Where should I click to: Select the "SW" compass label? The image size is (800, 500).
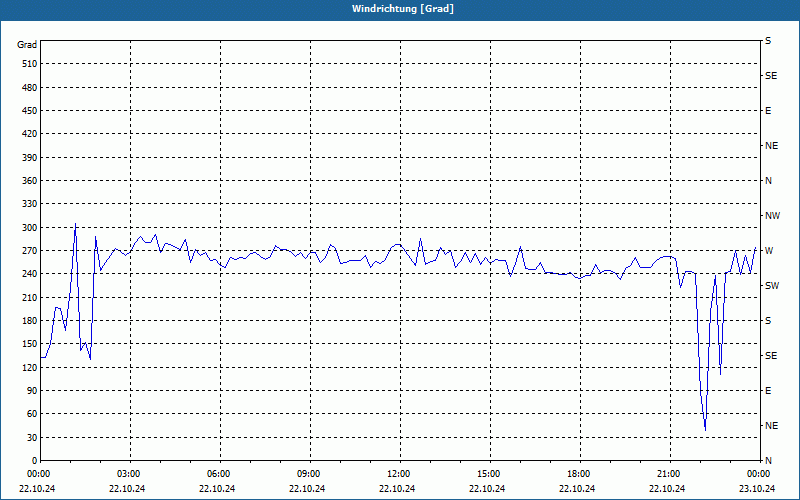click(772, 286)
